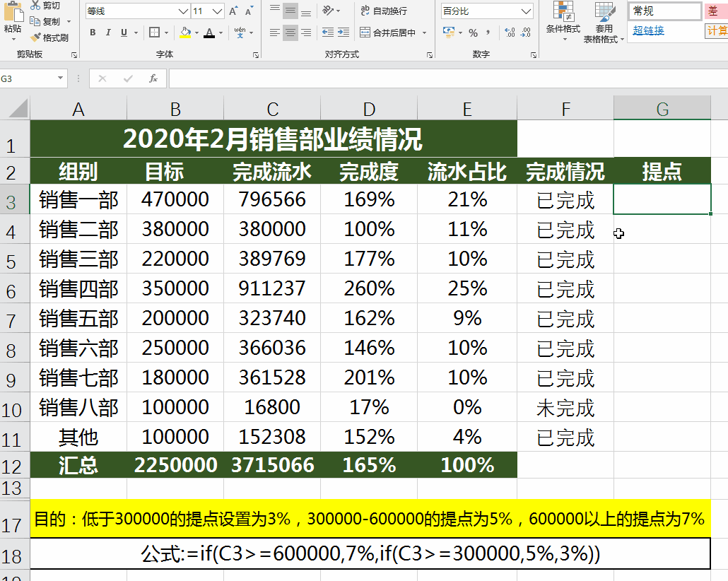The width and height of the screenshot is (728, 581).
Task: Expand the fill color dropdown arrow
Action: coord(197,33)
